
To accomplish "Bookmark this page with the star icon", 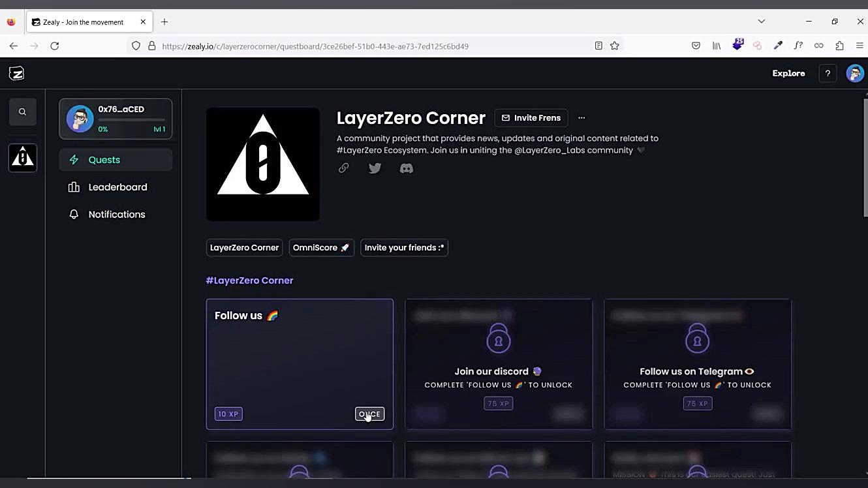I will pos(614,46).
